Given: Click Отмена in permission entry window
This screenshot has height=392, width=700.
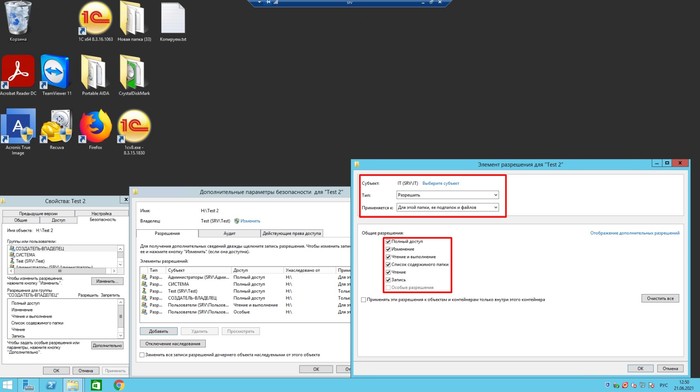Looking at the screenshot, I should pyautogui.click(x=670, y=368).
